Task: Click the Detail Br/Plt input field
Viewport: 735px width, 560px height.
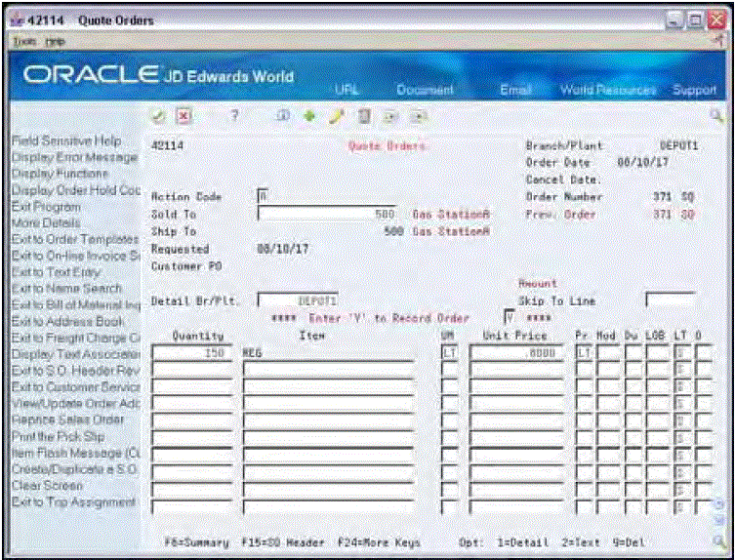Action: coord(298,300)
